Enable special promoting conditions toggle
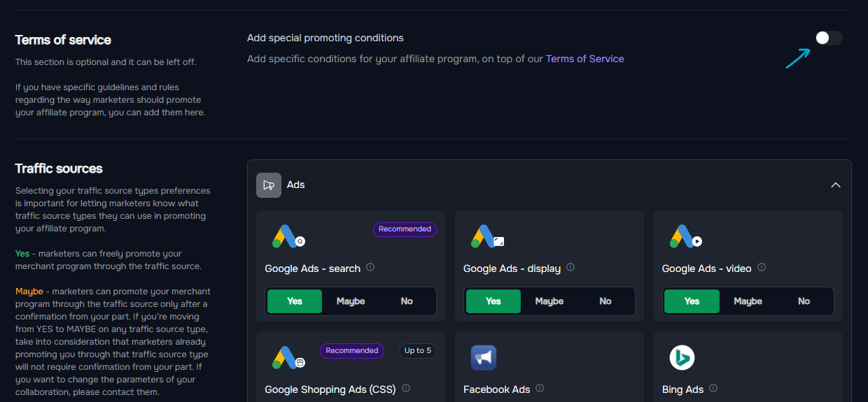This screenshot has height=402, width=868. tap(829, 38)
